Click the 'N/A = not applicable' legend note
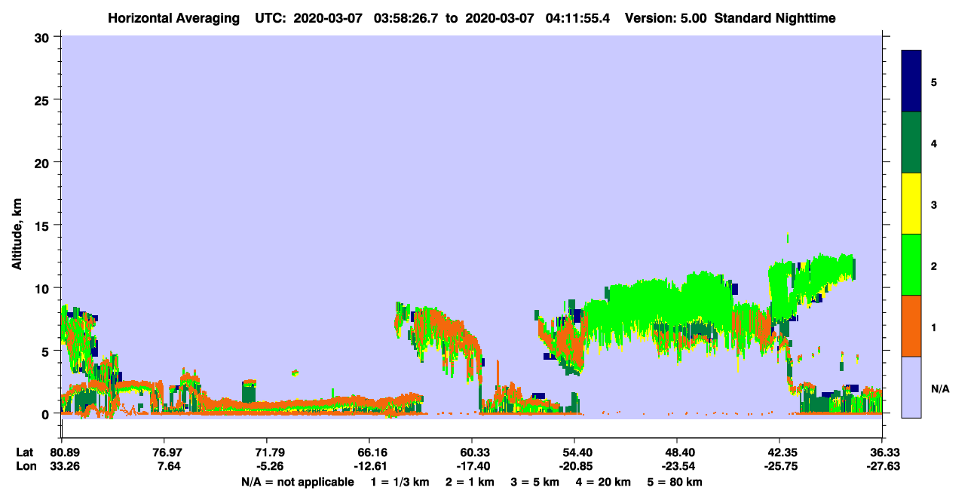This screenshot has height=503, width=980. (297, 482)
